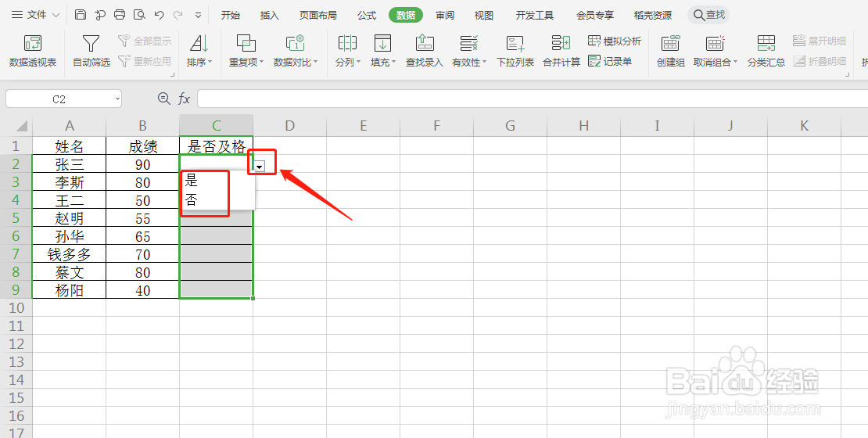Switch to the 视图 tab
The height and width of the screenshot is (438, 868).
pyautogui.click(x=483, y=15)
